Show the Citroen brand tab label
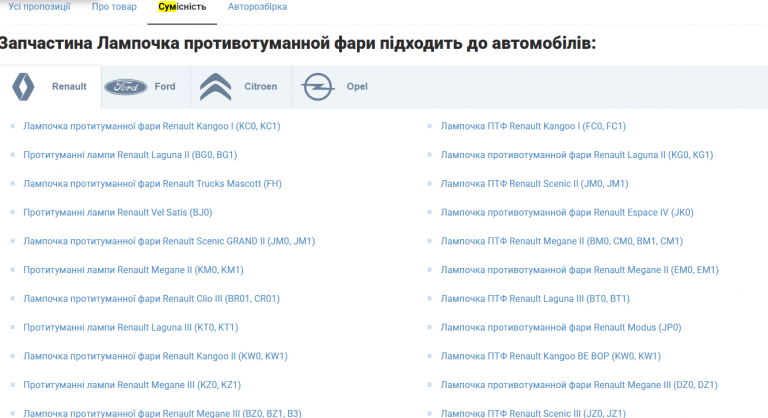This screenshot has height=418, width=768. 261,86
